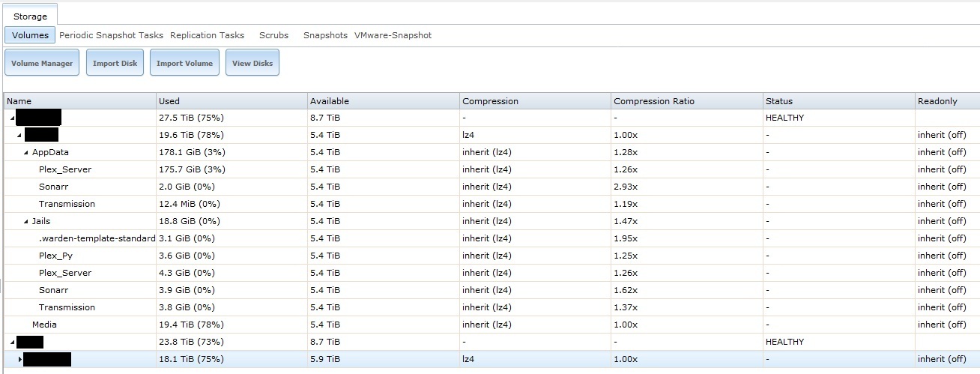Image resolution: width=980 pixels, height=374 pixels.
Task: Open the Volume Manager
Action: click(x=42, y=64)
